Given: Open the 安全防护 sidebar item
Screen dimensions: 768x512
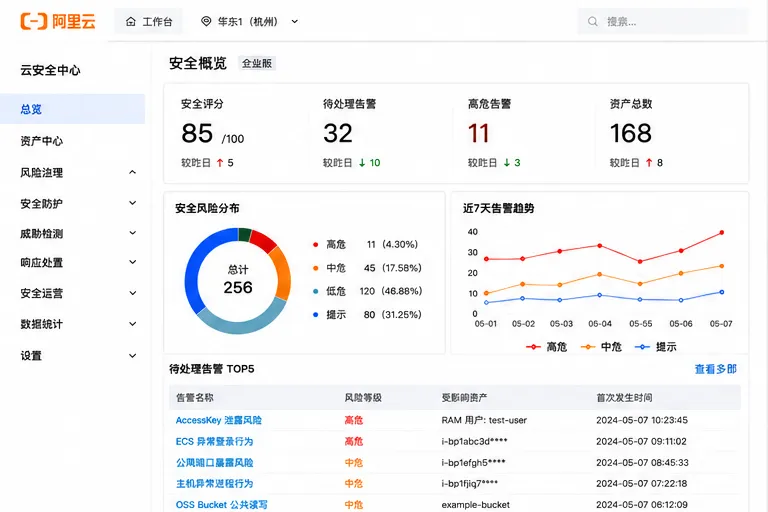Looking at the screenshot, I should tap(42, 203).
